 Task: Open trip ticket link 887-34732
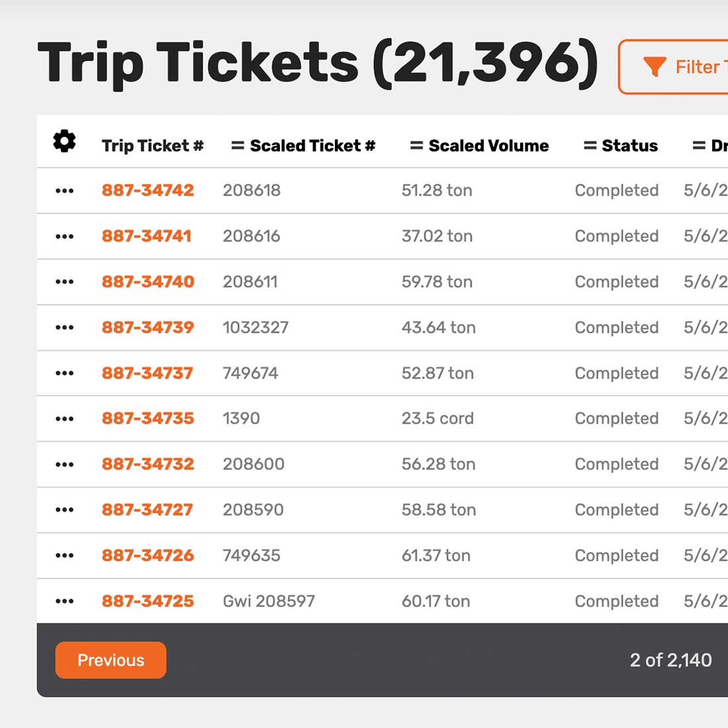[148, 464]
